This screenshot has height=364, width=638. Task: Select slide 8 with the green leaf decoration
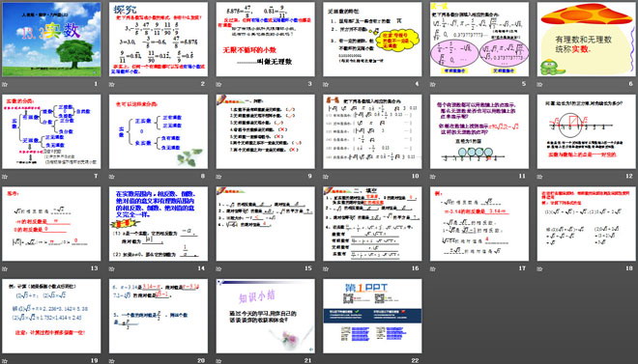tap(159, 131)
